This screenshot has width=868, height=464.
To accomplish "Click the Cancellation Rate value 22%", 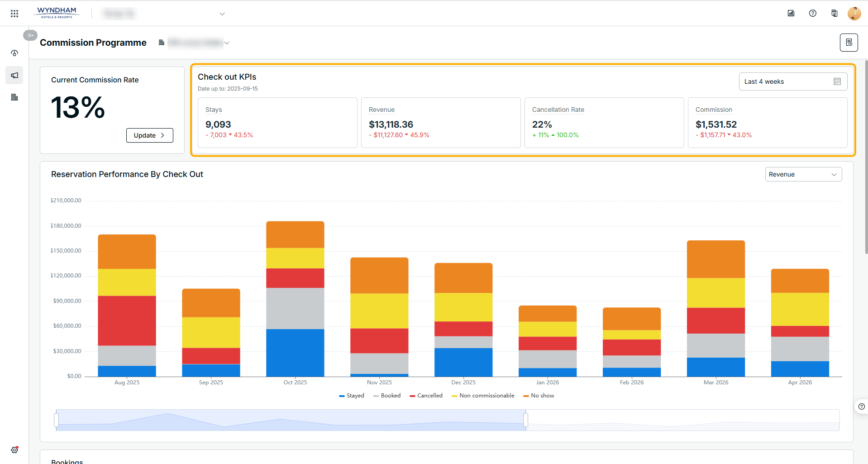I will click(x=542, y=124).
